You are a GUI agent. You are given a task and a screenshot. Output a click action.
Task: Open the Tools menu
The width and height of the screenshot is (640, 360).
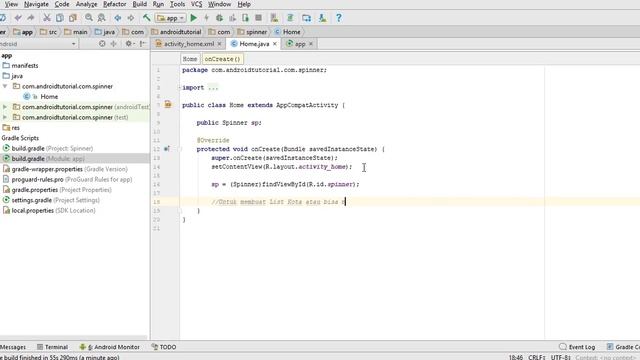coord(177,4)
